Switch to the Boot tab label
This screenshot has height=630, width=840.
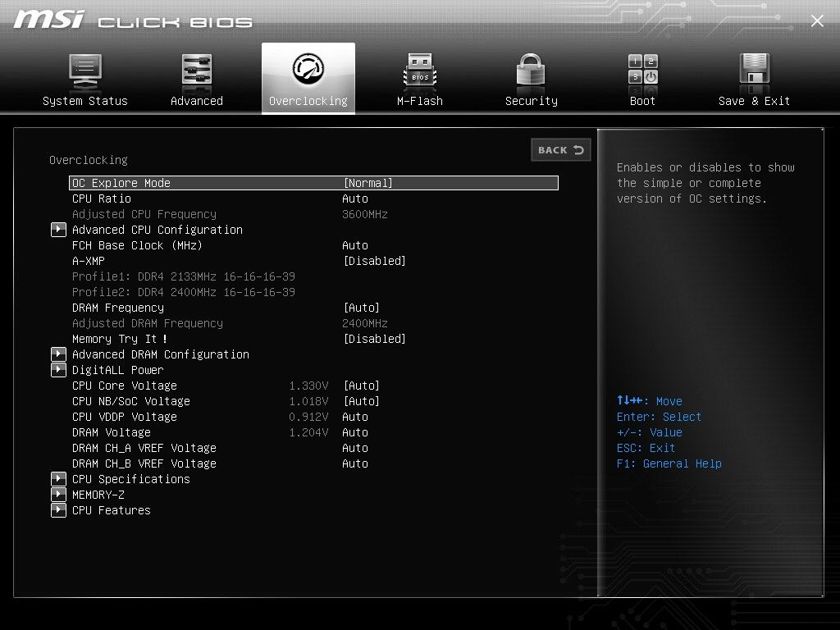coord(642,101)
